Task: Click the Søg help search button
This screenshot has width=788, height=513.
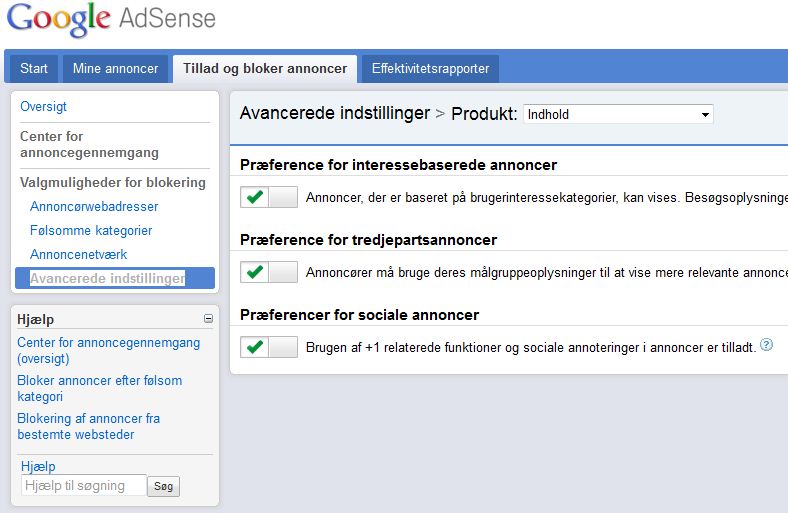Action: (163, 486)
